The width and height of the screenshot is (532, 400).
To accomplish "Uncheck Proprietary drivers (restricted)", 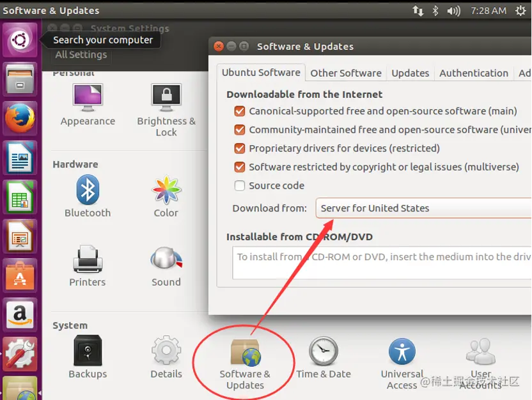I will click(x=240, y=148).
